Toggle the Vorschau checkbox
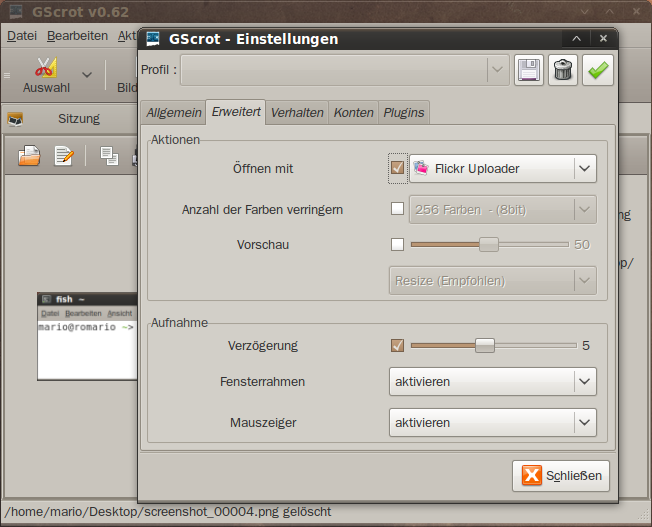Image resolution: width=652 pixels, height=527 pixels. click(x=397, y=244)
